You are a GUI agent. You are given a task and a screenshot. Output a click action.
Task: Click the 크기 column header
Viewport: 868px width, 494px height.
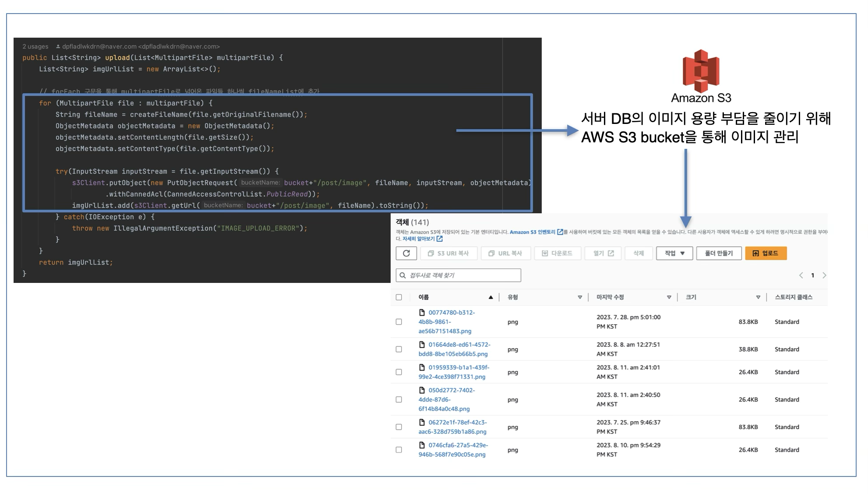[691, 297]
